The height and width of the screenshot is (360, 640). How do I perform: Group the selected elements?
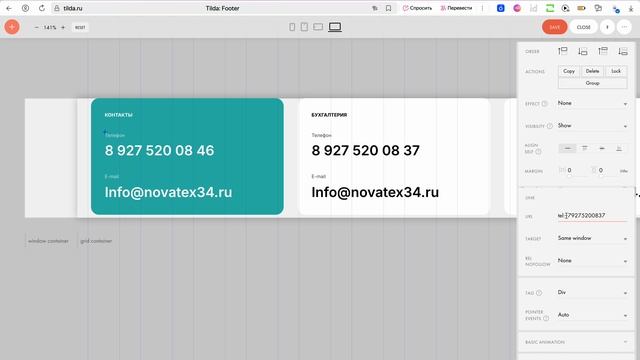(592, 83)
